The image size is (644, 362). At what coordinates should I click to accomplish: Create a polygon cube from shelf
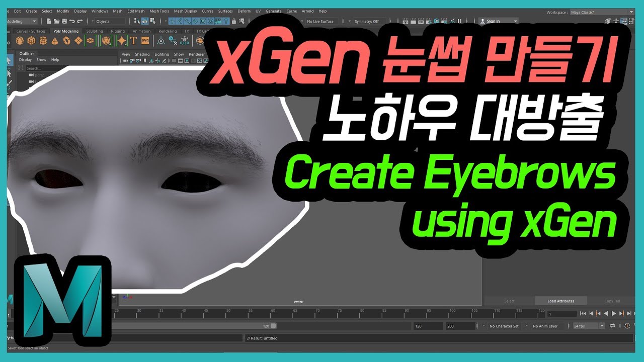pos(31,41)
